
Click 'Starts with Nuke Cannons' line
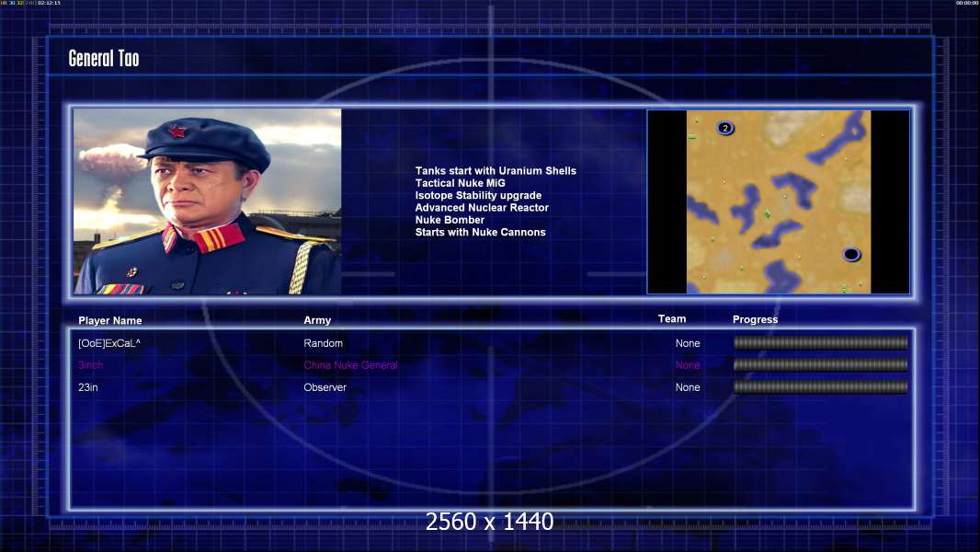coord(480,232)
